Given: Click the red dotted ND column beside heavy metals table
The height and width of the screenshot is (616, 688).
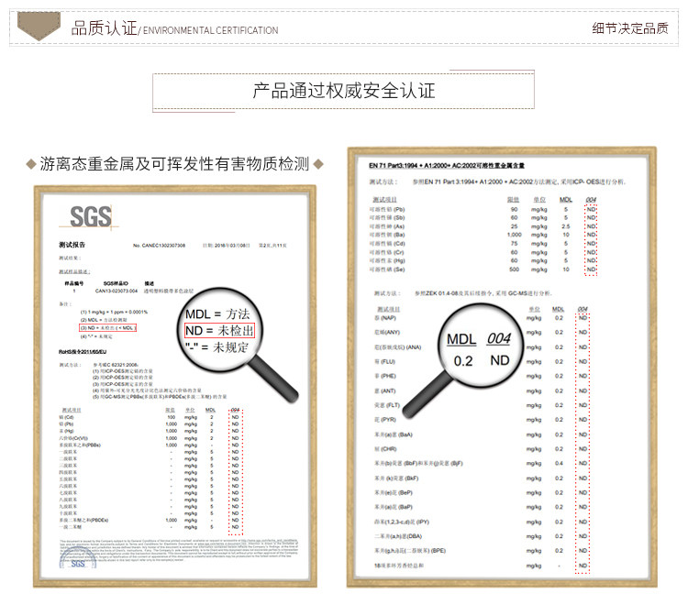Looking at the screenshot, I should pos(591,239).
